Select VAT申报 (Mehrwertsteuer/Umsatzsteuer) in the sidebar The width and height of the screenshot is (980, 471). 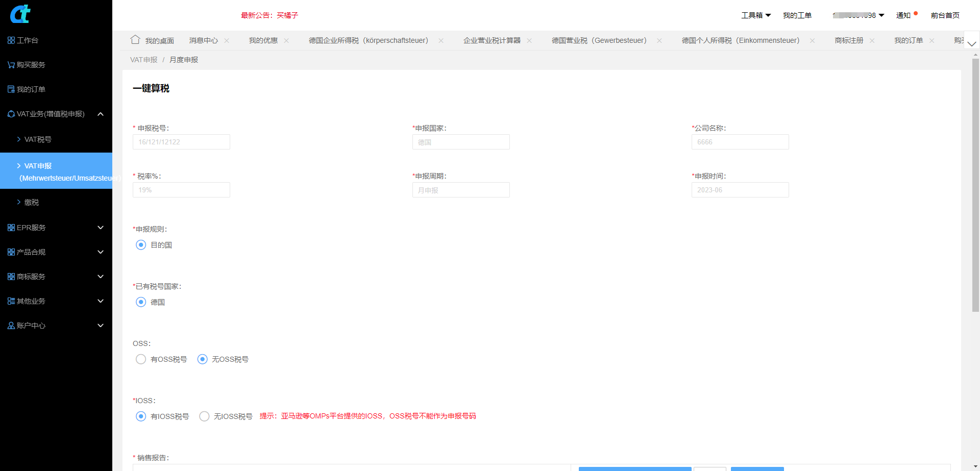click(56, 171)
